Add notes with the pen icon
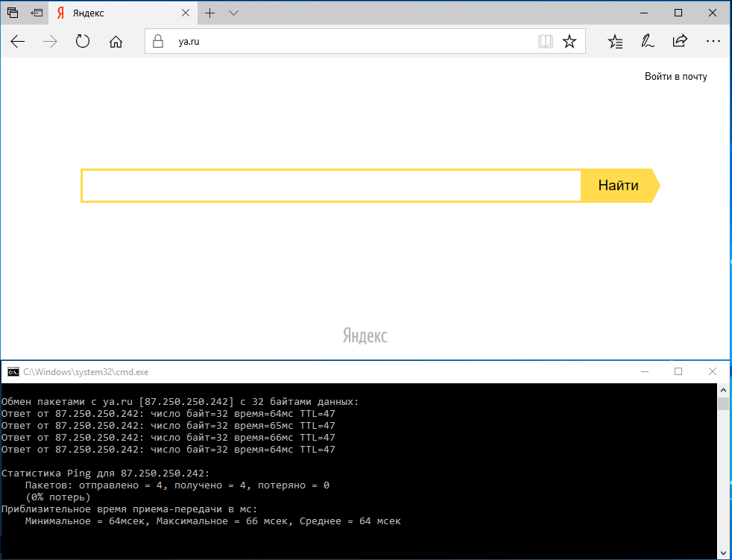Viewport: 732px width, 560px height. tap(648, 42)
